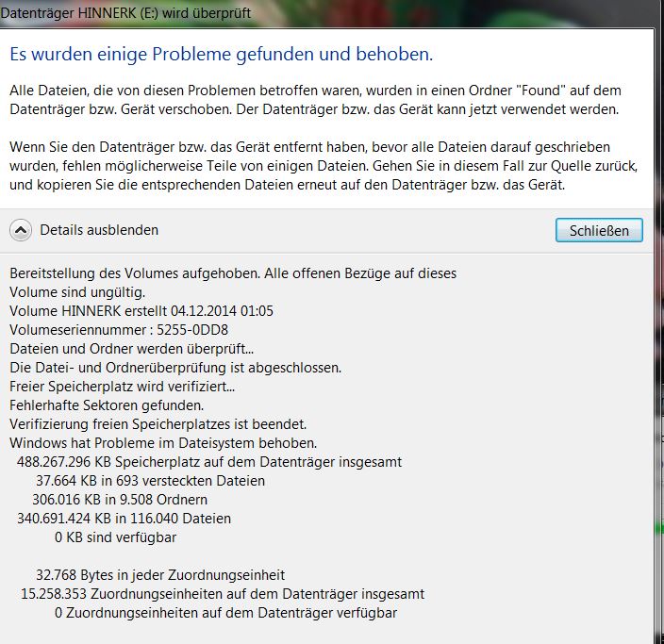The height and width of the screenshot is (644, 664).
Task: Click 'Bereitstellung des Volumes aufgehoben' line
Action: (x=233, y=273)
